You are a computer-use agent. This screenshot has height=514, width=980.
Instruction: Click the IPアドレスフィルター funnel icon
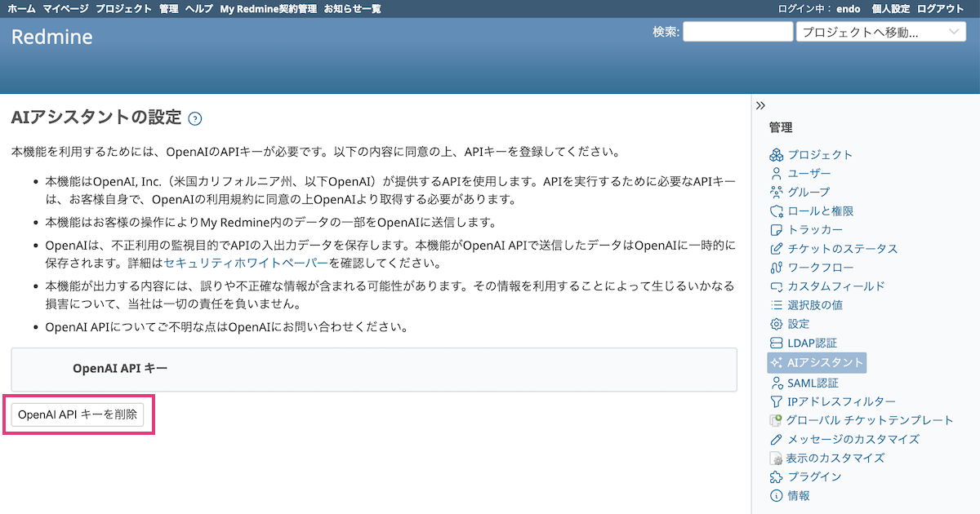pos(776,401)
